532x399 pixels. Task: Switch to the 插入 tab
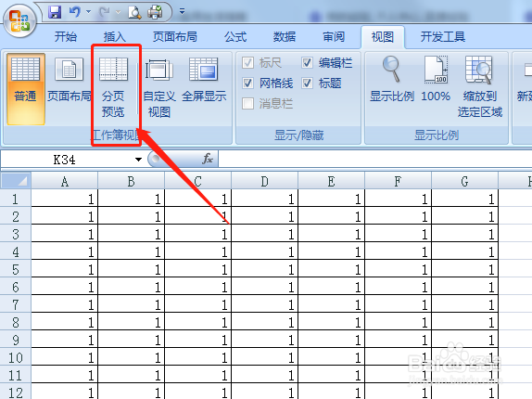pos(115,37)
